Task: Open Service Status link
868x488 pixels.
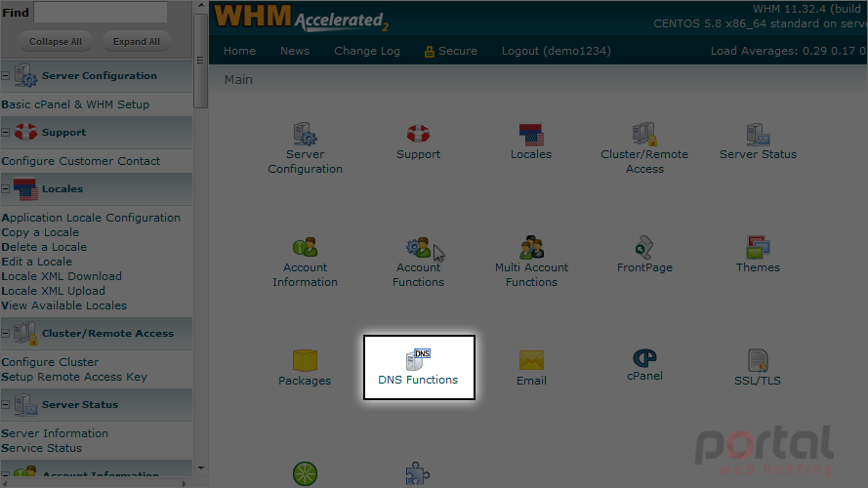Action: click(x=42, y=448)
